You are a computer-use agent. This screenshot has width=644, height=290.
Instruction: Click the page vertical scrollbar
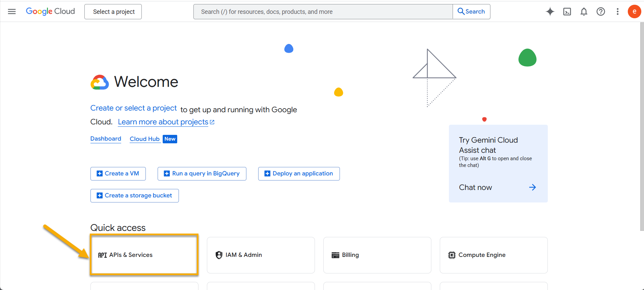[x=642, y=127]
